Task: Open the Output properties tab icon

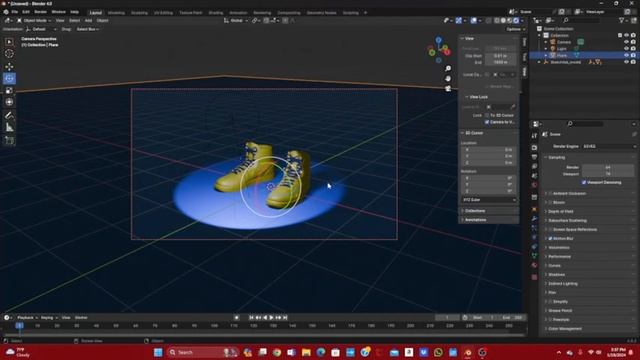Action: click(x=535, y=157)
